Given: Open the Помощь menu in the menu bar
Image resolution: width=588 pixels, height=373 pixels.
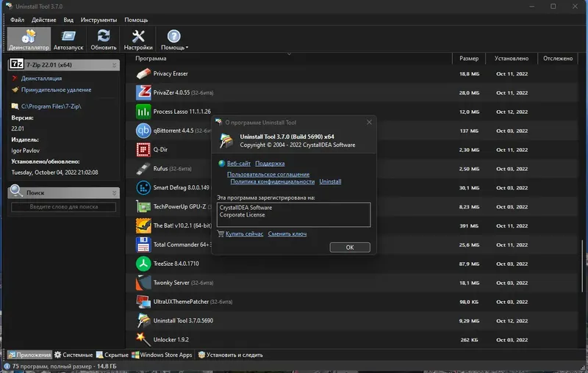Looking at the screenshot, I should pos(136,20).
